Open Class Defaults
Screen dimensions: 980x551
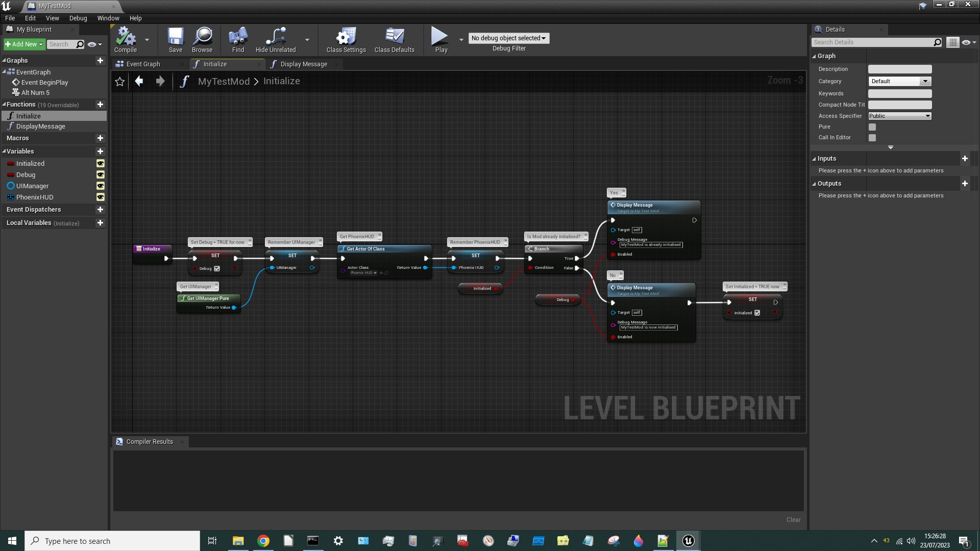[394, 40]
